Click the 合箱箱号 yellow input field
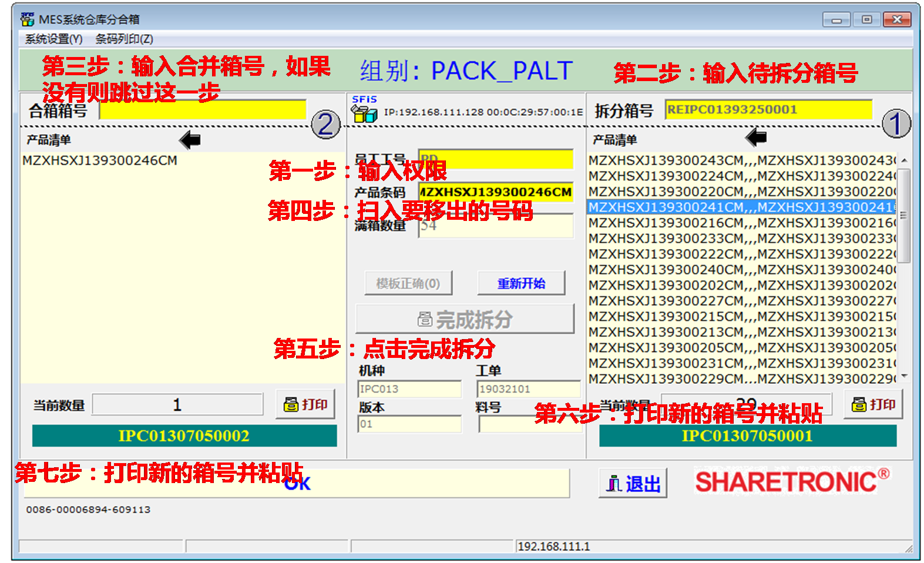This screenshot has width=924, height=563. (203, 110)
